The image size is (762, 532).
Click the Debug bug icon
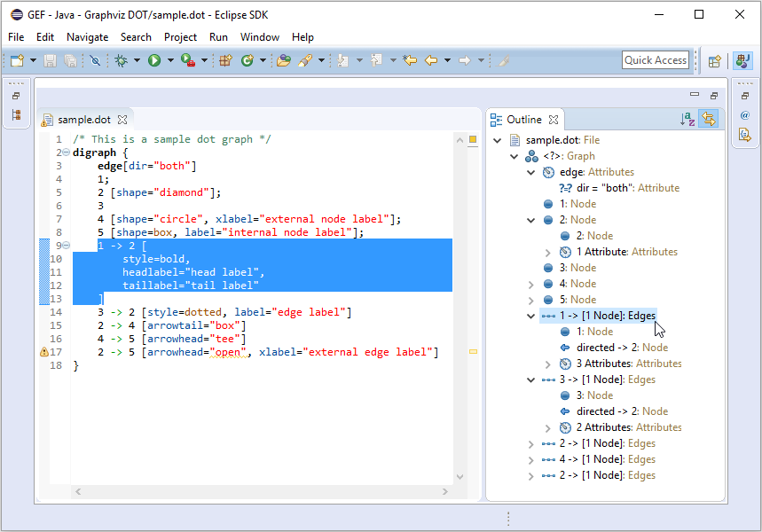[x=121, y=60]
